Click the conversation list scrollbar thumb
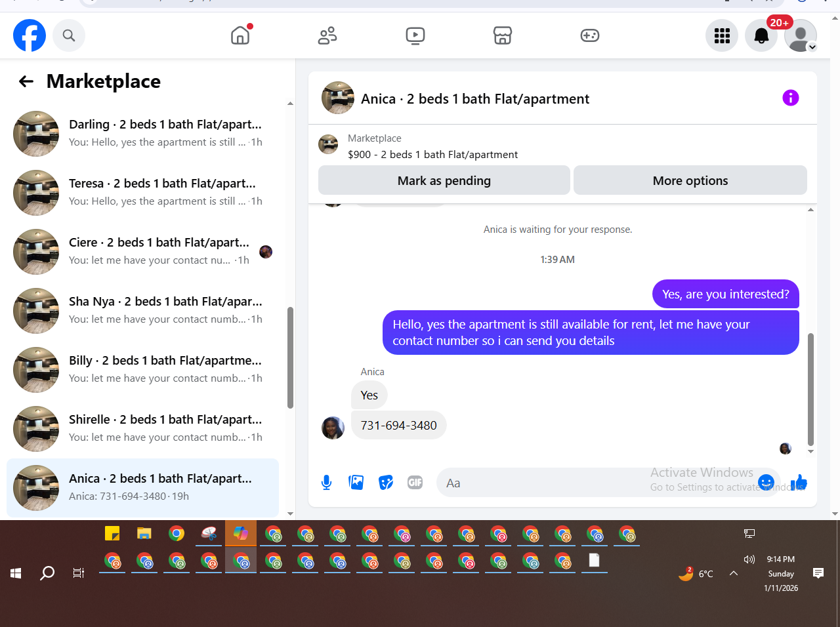Screen dimensions: 840x627 (290, 358)
